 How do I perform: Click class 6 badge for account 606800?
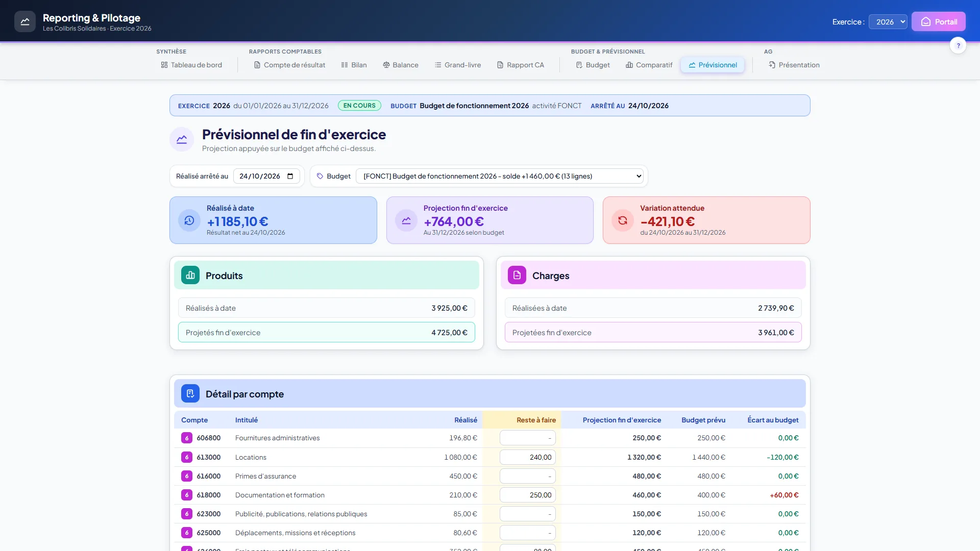coord(187,438)
